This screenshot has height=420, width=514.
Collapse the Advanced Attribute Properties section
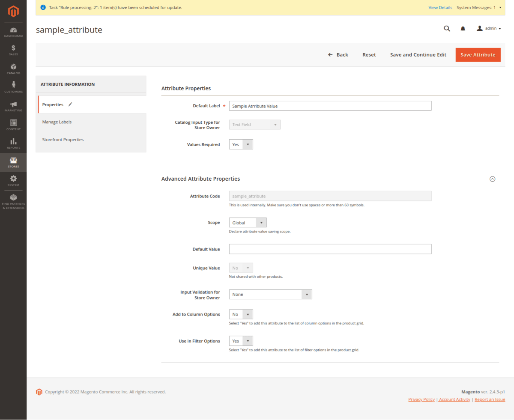point(493,179)
